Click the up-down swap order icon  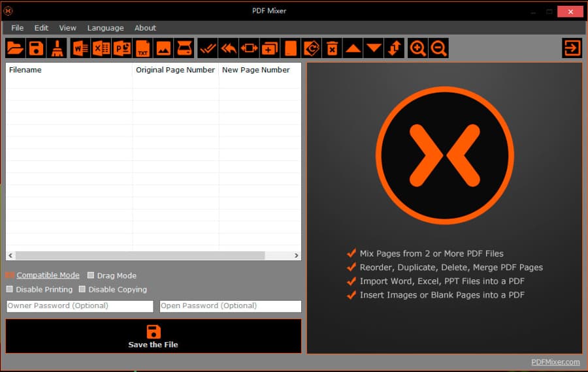coord(395,48)
